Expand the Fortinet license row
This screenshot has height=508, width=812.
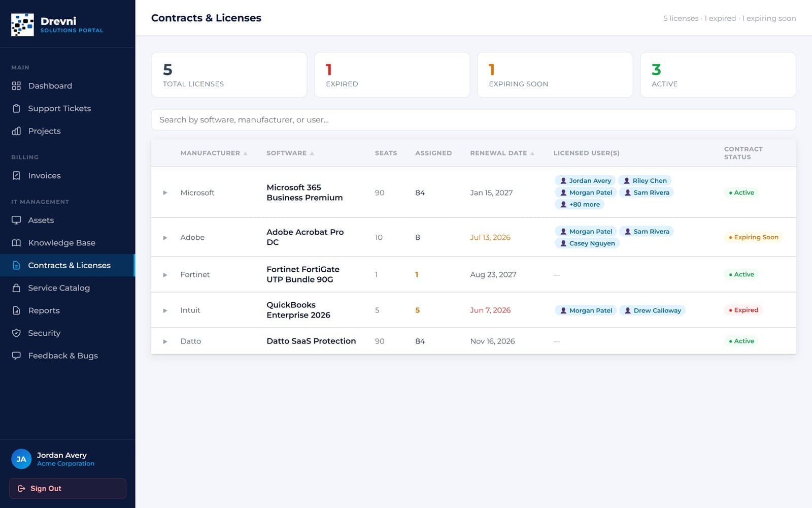tap(165, 275)
